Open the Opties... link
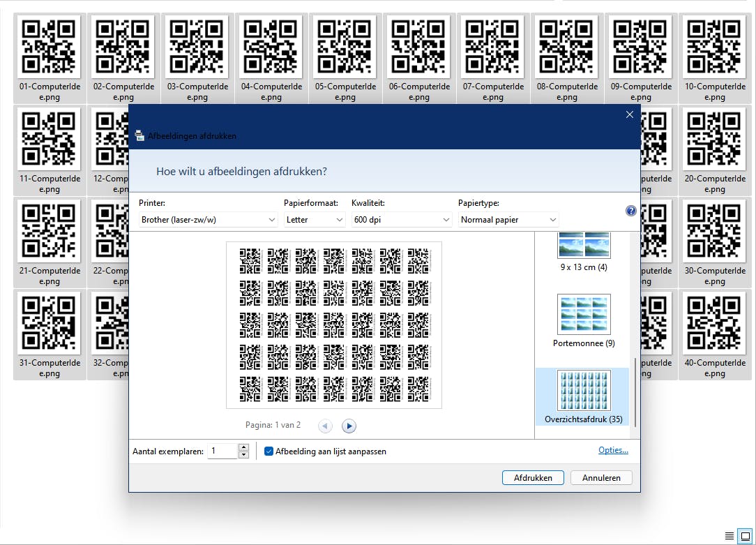Screen dimensions: 756x545 pyautogui.click(x=613, y=450)
